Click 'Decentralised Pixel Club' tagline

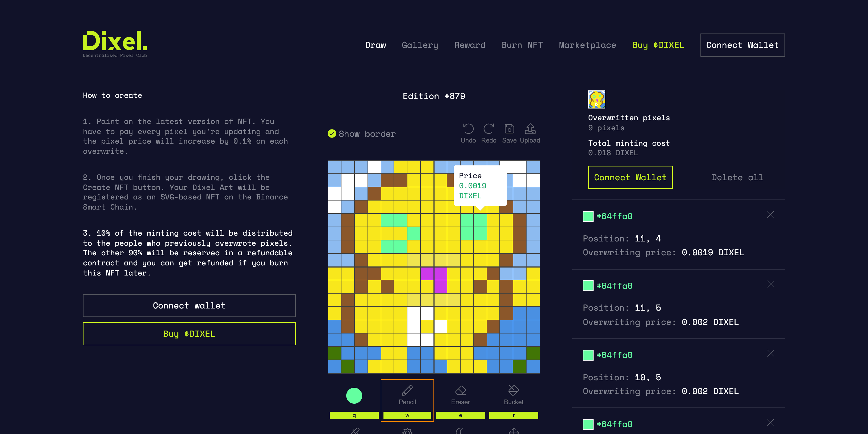115,55
